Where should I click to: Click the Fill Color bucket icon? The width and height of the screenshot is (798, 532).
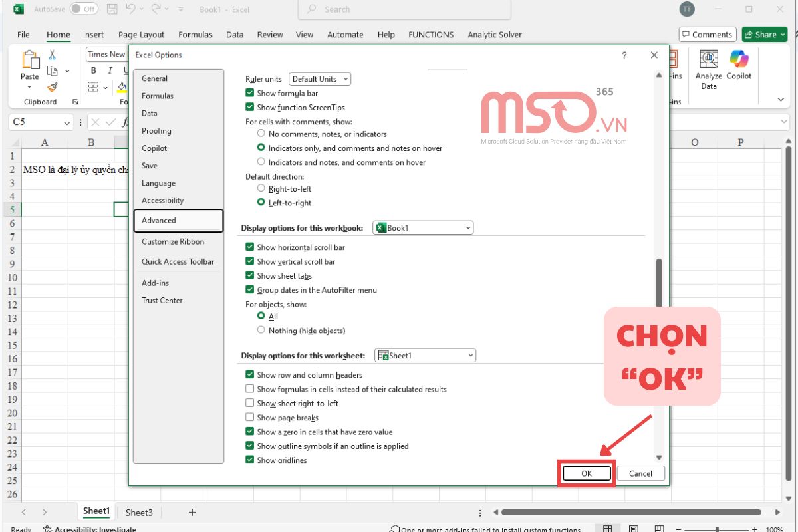122,87
